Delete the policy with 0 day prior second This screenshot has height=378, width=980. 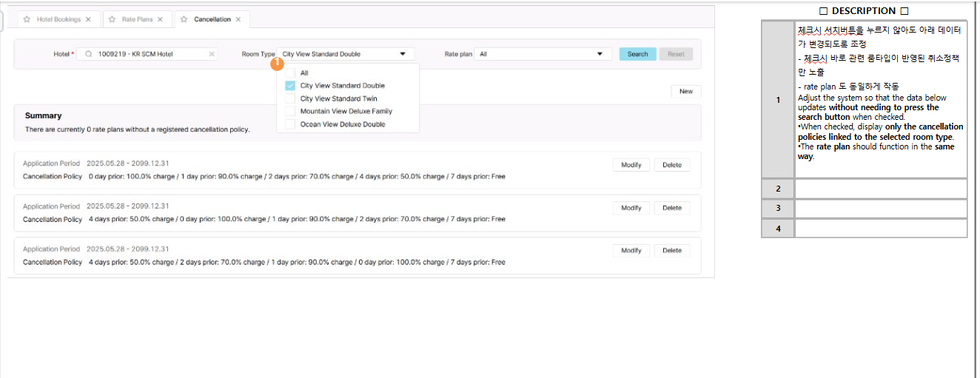click(672, 208)
